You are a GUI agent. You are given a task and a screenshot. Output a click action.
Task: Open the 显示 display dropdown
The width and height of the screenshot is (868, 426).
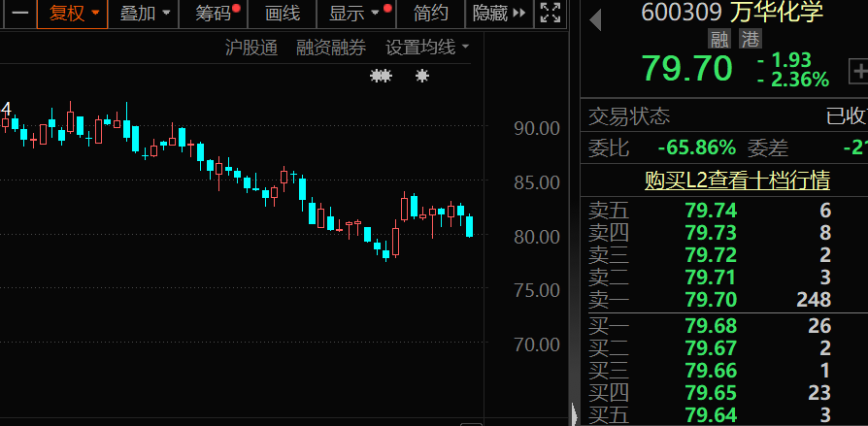pos(353,13)
